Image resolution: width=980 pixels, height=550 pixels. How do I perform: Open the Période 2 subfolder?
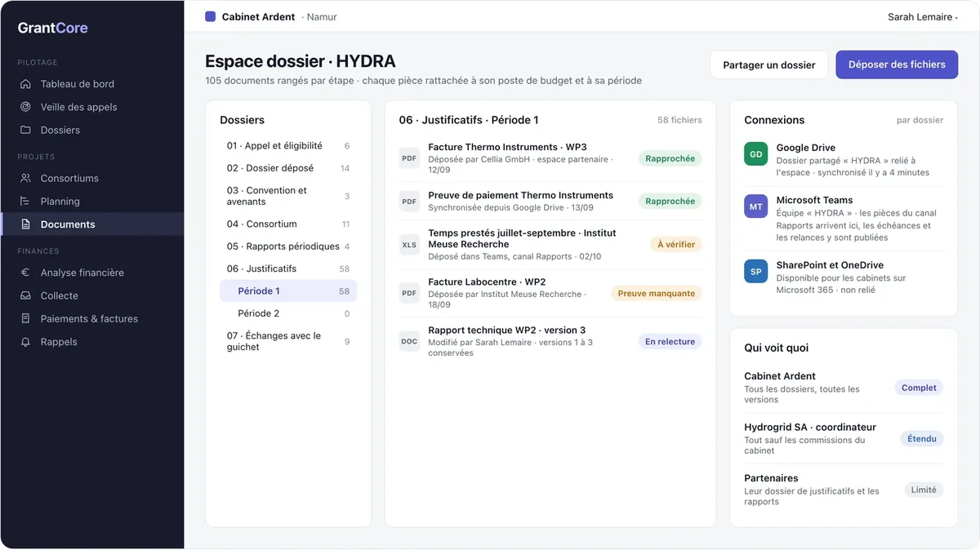(x=288, y=313)
